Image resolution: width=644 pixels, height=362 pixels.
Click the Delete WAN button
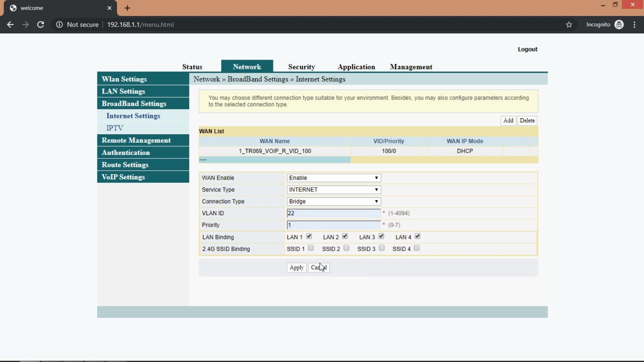527,121
